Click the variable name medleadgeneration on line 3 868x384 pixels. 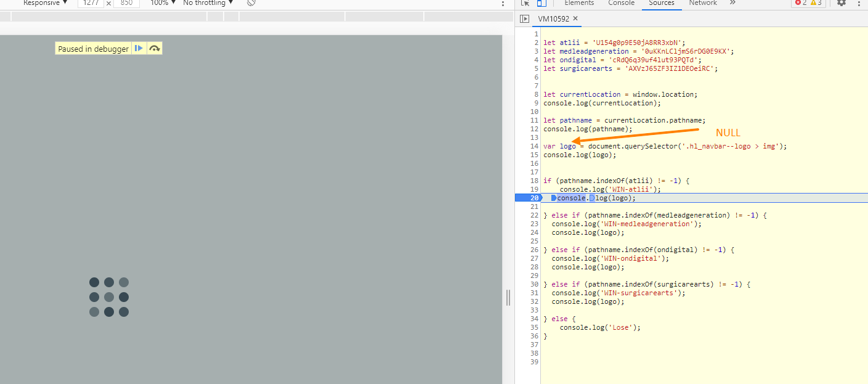(594, 51)
